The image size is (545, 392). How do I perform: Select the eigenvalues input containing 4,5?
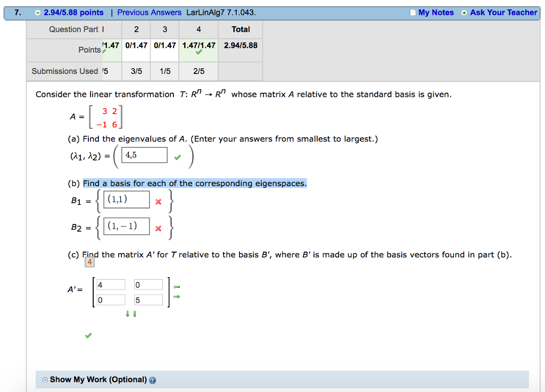click(144, 155)
